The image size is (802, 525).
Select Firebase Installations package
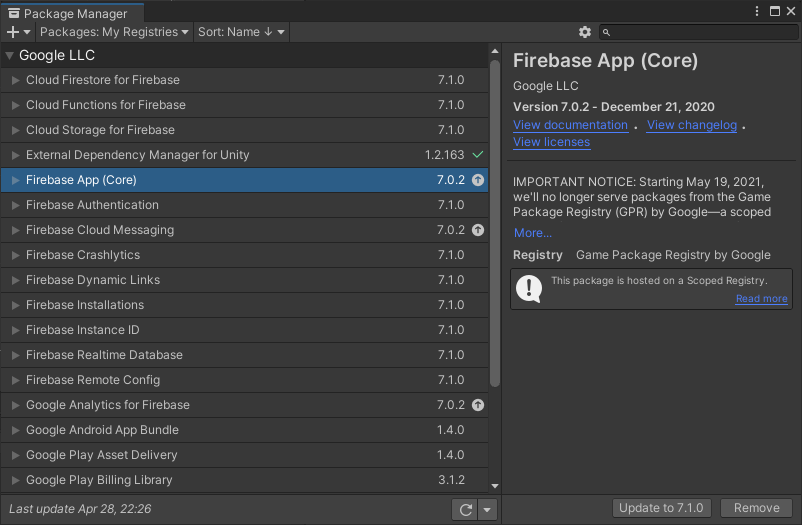coord(244,305)
